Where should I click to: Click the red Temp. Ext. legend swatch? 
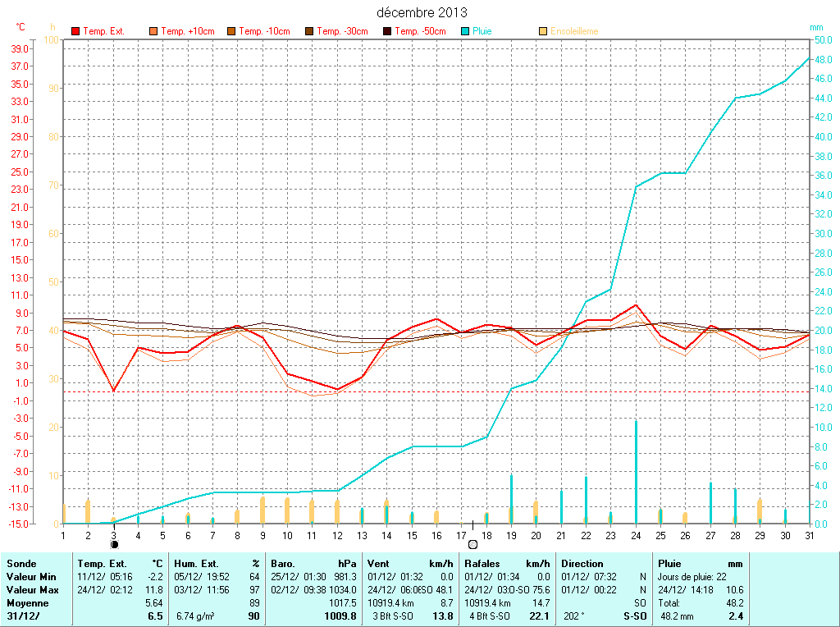point(76,31)
